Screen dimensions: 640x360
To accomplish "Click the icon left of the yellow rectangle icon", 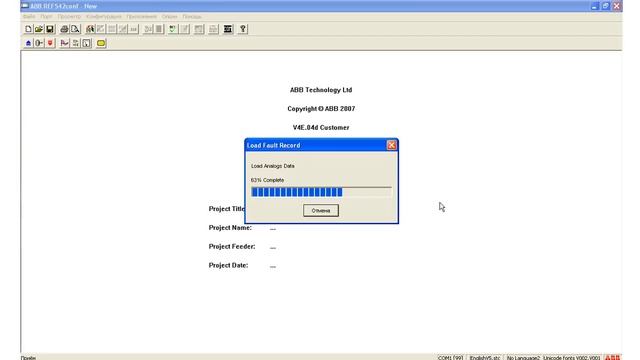I will tap(87, 43).
